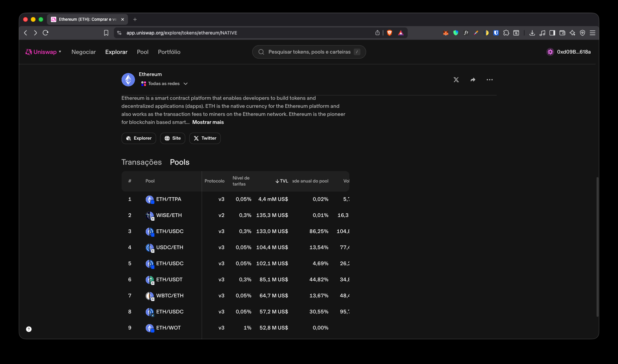Open the browser hamburger menu
This screenshot has width=618, height=364.
[593, 33]
